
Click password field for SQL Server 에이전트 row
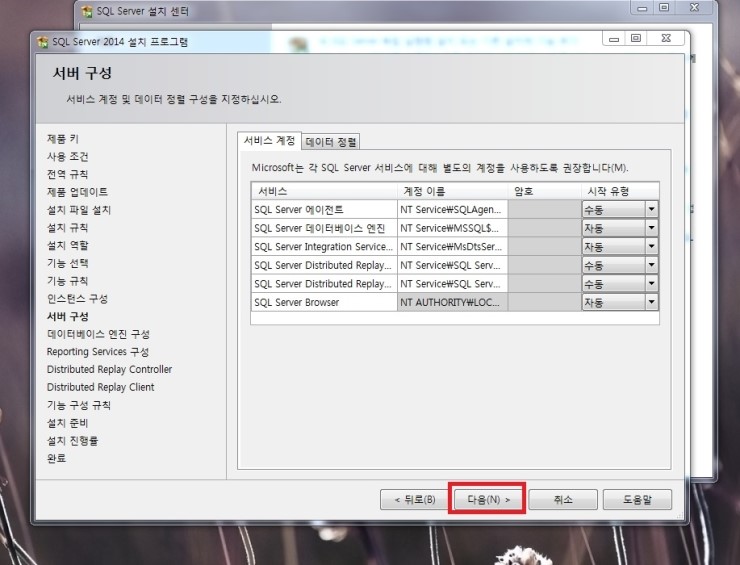pyautogui.click(x=545, y=210)
